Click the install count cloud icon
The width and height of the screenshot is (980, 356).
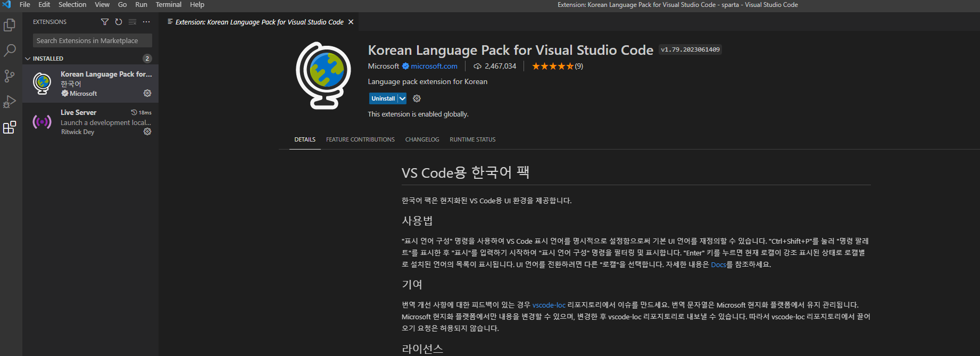(478, 66)
